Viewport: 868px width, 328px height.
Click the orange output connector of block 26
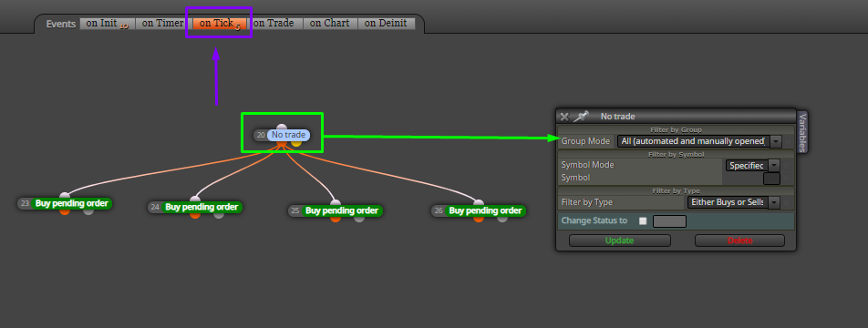[x=479, y=219]
